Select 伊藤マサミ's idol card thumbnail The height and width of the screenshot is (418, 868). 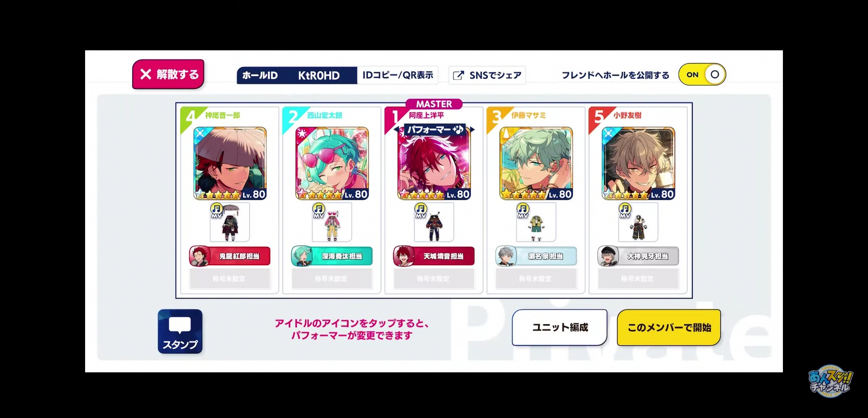537,163
